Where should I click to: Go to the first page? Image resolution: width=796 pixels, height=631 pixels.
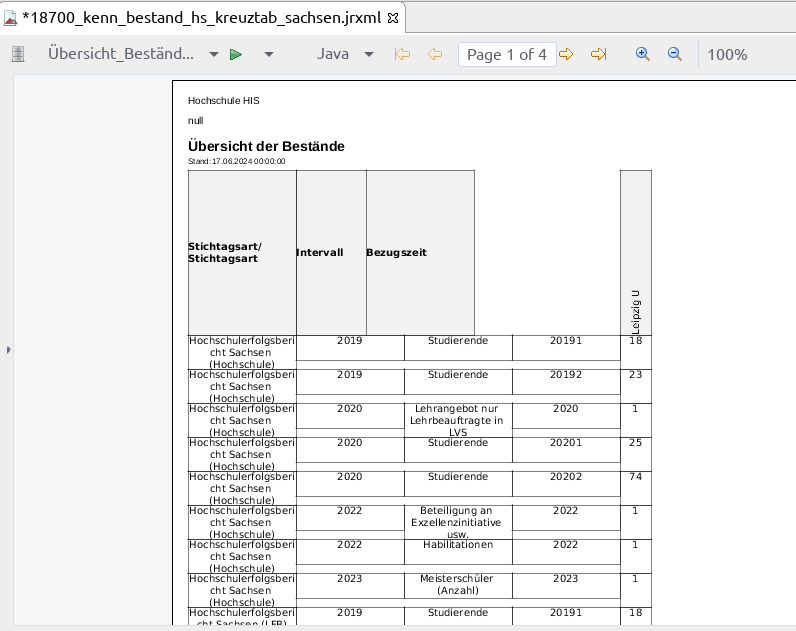coord(402,54)
